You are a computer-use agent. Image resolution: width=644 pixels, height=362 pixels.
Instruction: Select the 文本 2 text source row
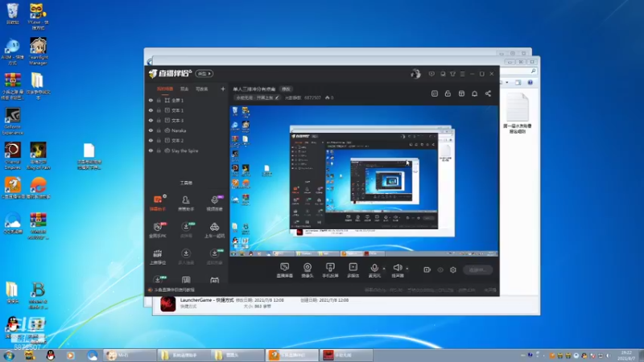pos(188,140)
